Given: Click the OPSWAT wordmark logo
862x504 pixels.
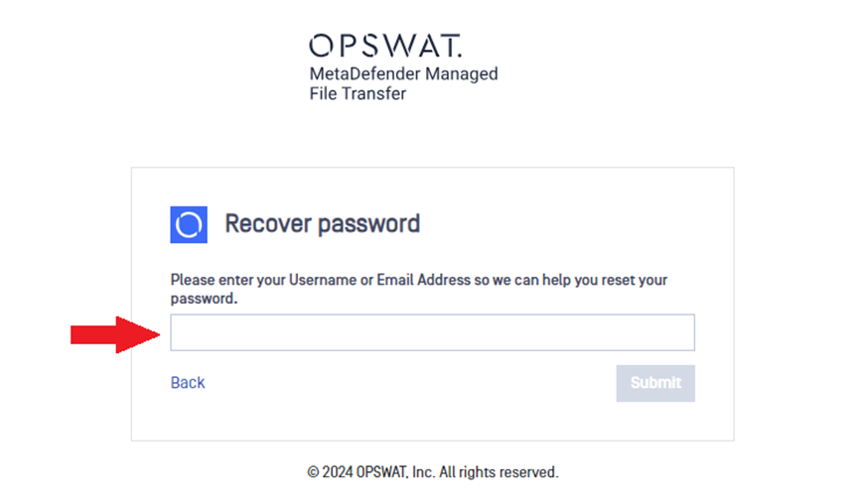Looking at the screenshot, I should point(385,46).
